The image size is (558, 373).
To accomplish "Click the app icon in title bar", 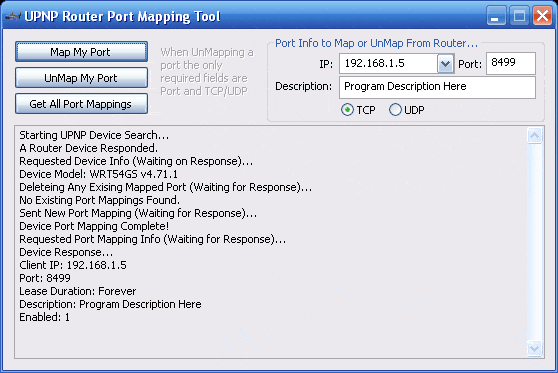I will pyautogui.click(x=13, y=16).
